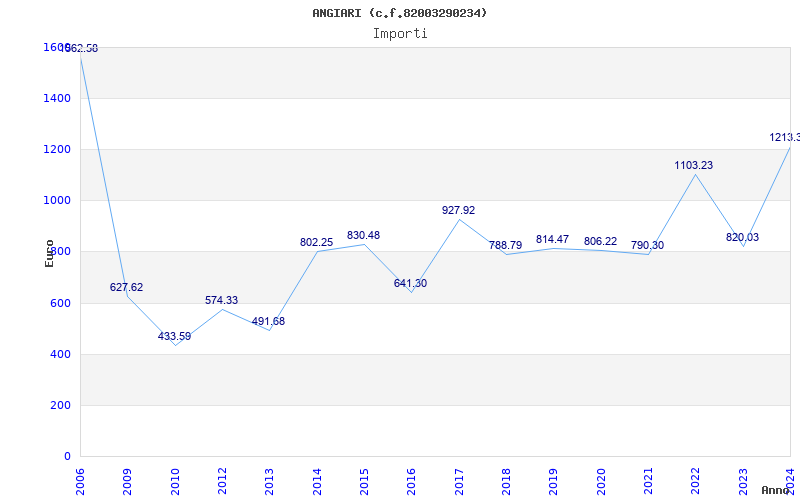Click x-axis year label 2006
The height and width of the screenshot is (500, 800).
(x=80, y=482)
